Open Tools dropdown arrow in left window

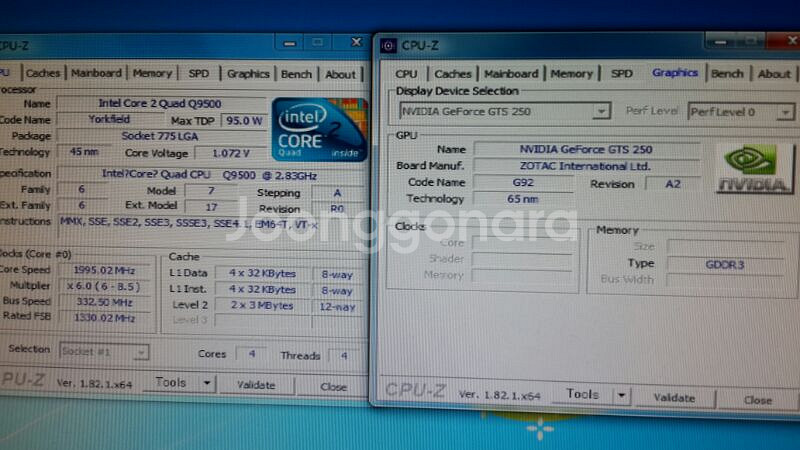coord(207,383)
